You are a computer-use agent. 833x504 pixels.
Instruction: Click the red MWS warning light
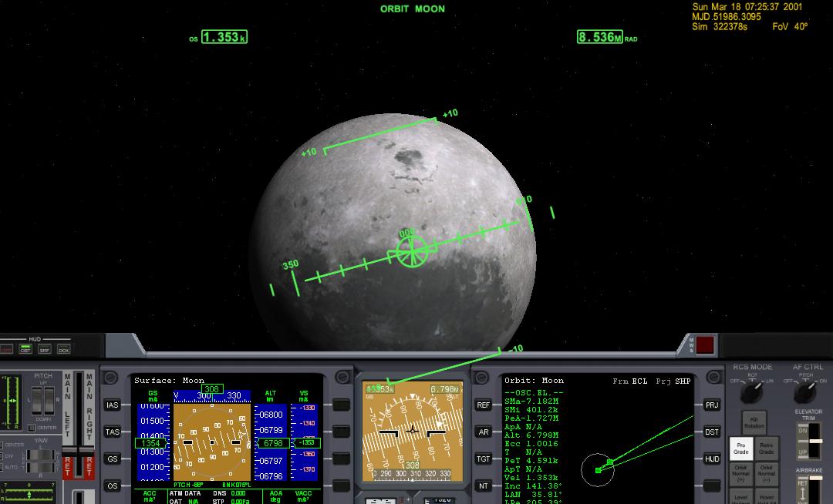(x=705, y=344)
